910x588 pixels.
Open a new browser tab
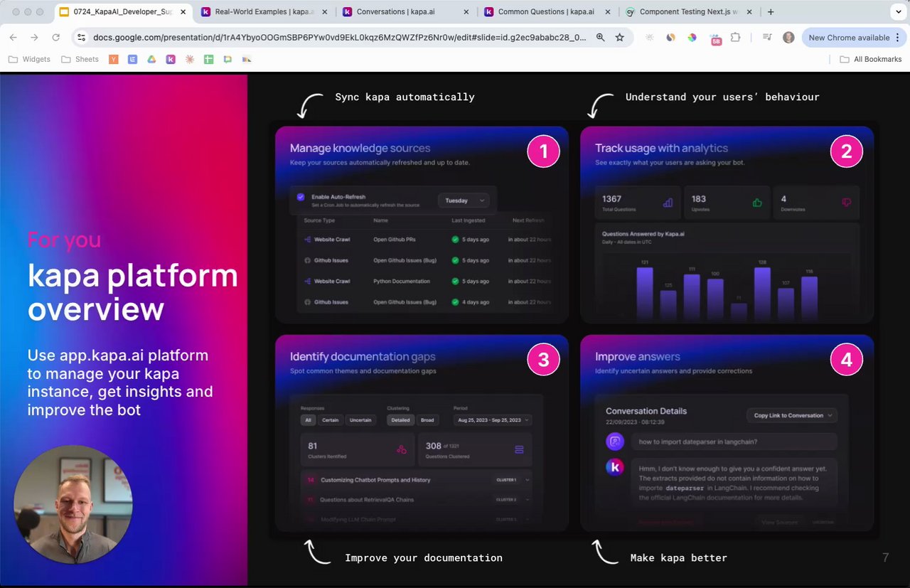[771, 12]
